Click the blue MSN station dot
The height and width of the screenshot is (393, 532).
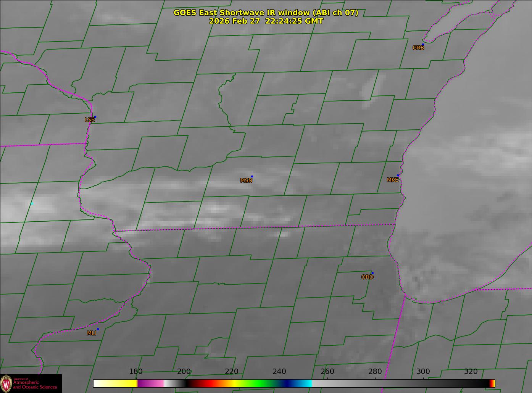coord(252,177)
